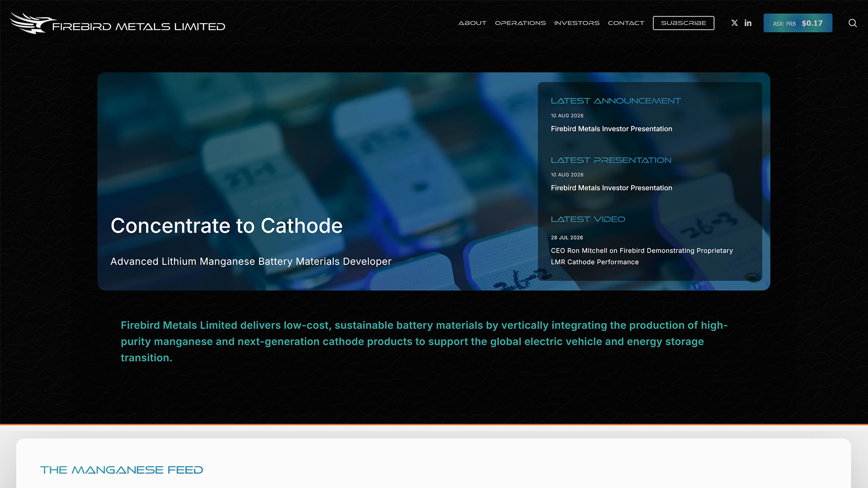Image resolution: width=868 pixels, height=488 pixels.
Task: Click the ASX: FRB $0.17 share price button
Action: pos(798,23)
